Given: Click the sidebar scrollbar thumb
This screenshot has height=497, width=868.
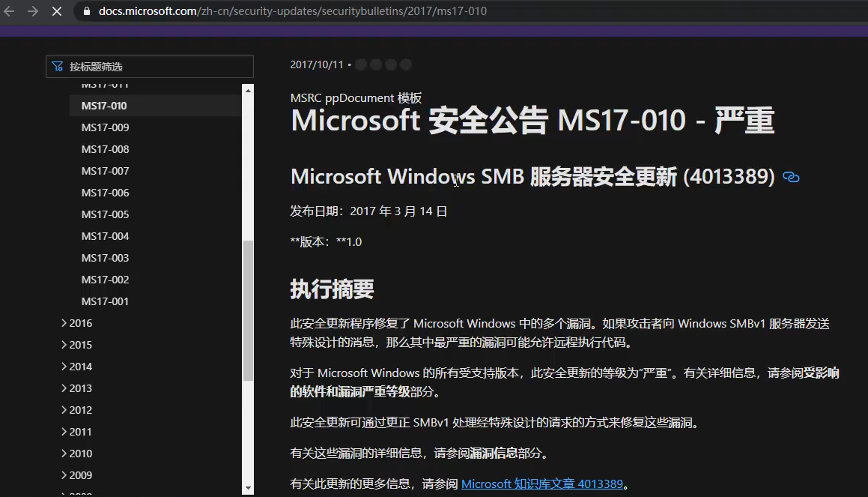Looking at the screenshot, I should 248,310.
